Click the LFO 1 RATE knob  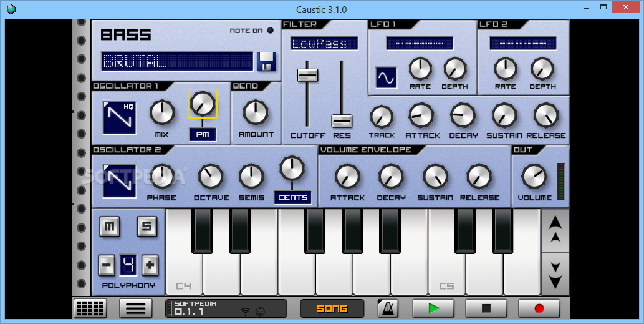(420, 69)
